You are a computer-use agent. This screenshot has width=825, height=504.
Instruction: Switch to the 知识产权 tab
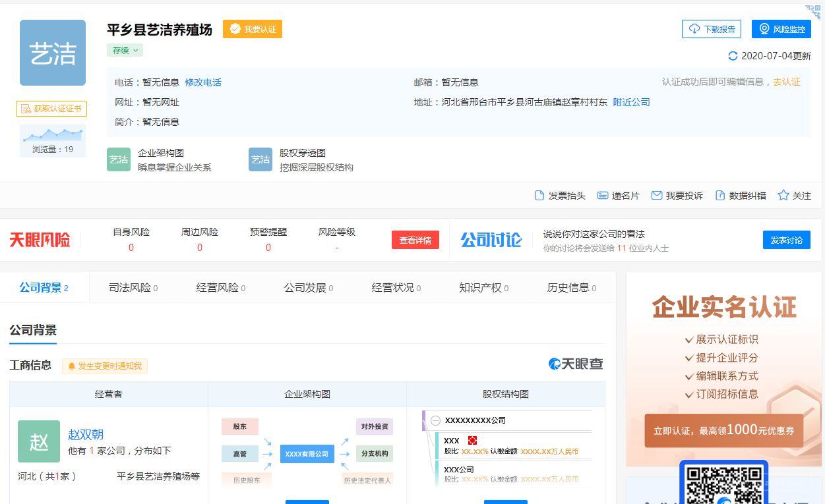483,288
